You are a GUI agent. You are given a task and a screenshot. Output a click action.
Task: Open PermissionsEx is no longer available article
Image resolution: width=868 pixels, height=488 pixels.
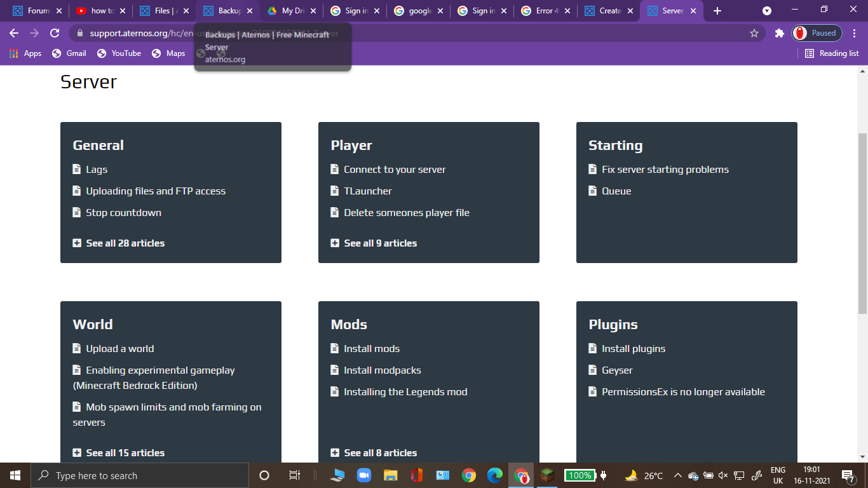(x=683, y=392)
